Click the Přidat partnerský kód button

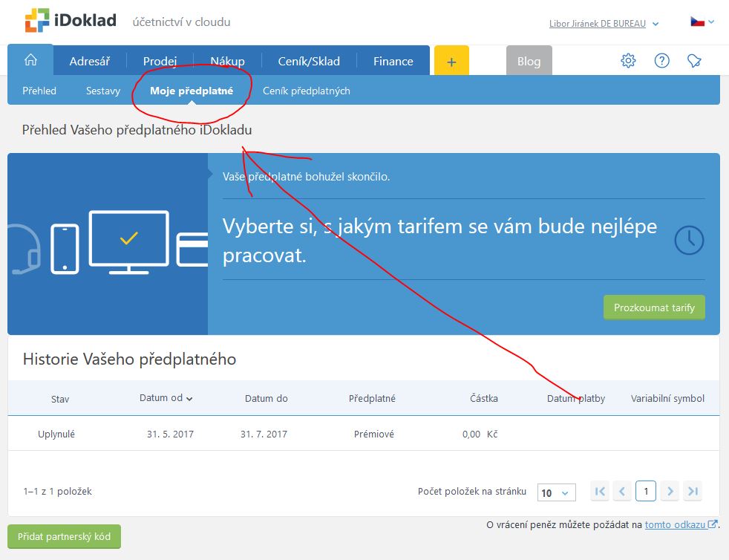click(x=64, y=536)
